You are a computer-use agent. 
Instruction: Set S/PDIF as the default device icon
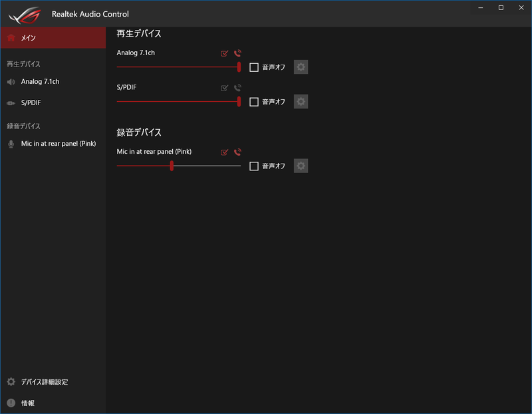coord(225,88)
